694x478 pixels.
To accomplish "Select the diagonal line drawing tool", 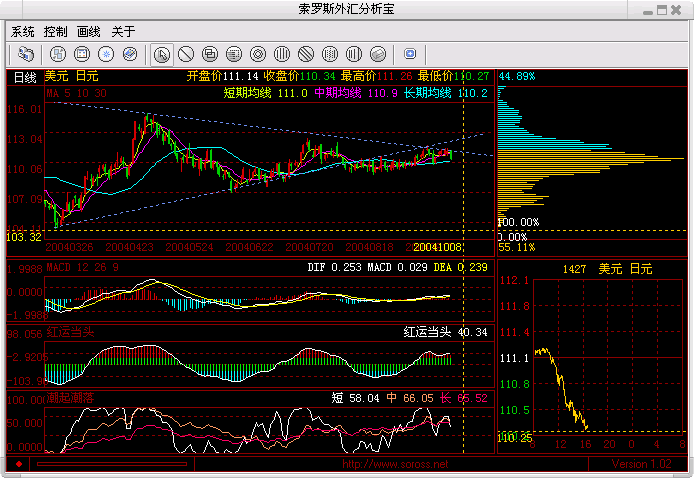I will 186,54.
